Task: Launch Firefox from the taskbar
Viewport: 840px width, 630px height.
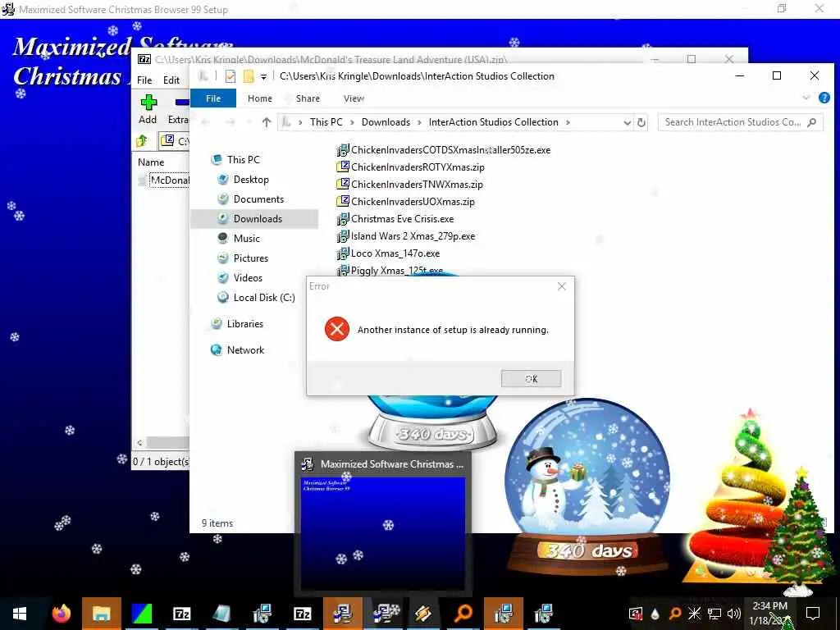Action: point(62,614)
